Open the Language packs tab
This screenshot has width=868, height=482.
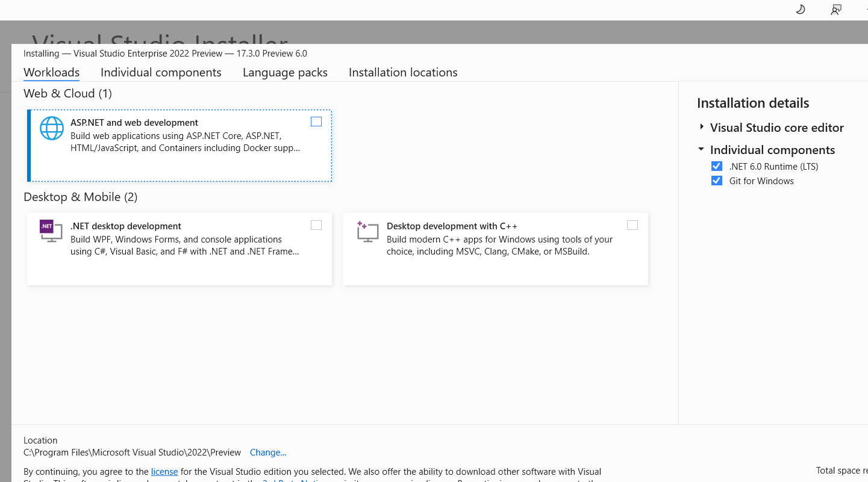tap(285, 72)
